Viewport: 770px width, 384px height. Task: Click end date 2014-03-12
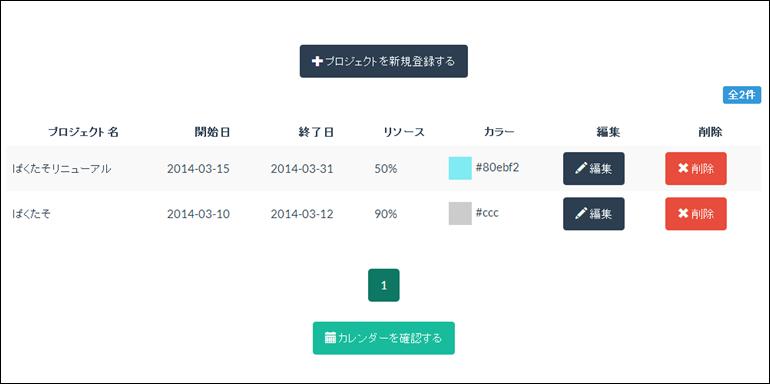tap(302, 214)
